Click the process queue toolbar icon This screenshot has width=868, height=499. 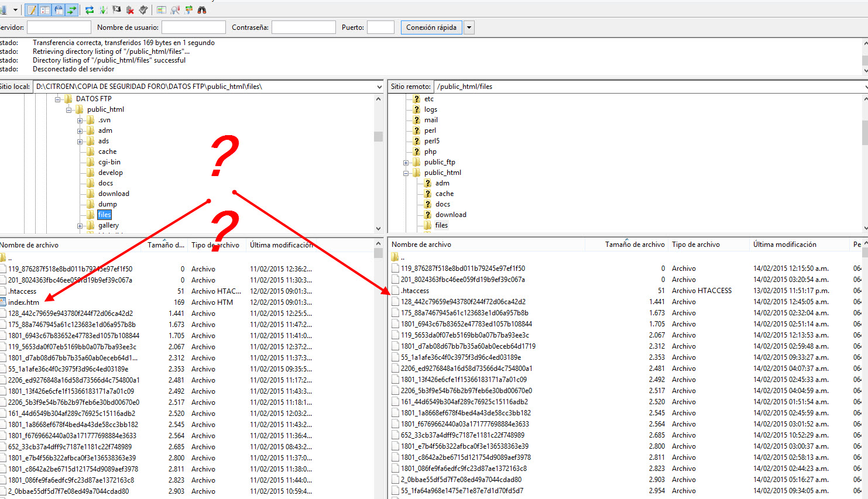103,10
